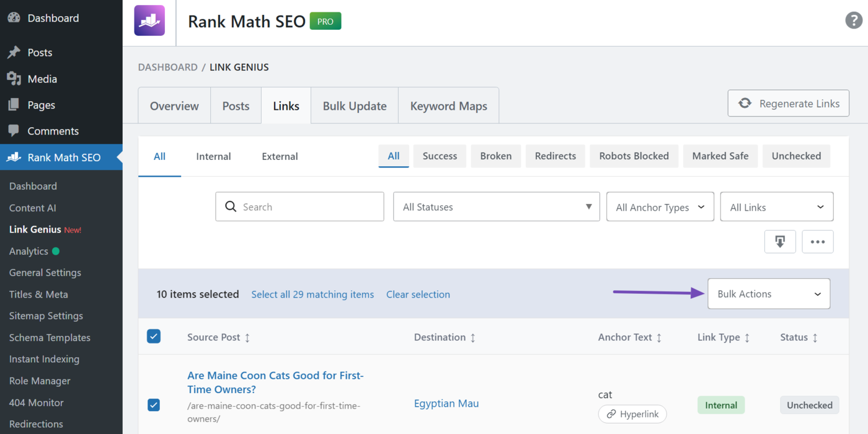Open Schema Templates in the sidebar
Screen dimensions: 868x434
(x=50, y=338)
